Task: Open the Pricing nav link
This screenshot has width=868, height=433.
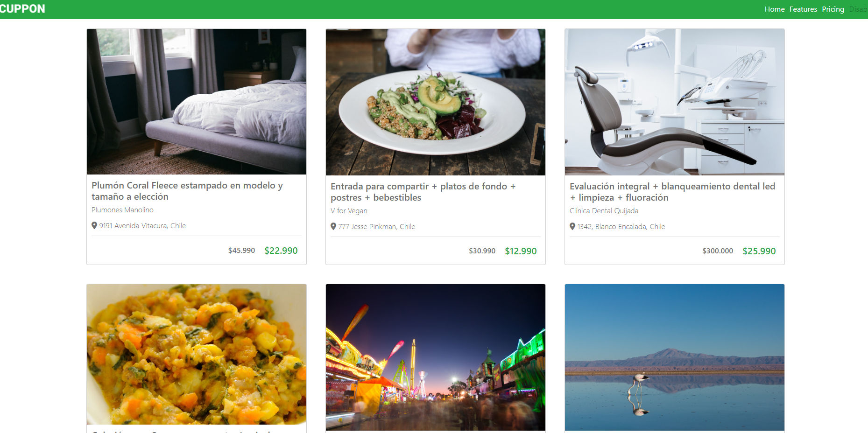Action: (833, 9)
